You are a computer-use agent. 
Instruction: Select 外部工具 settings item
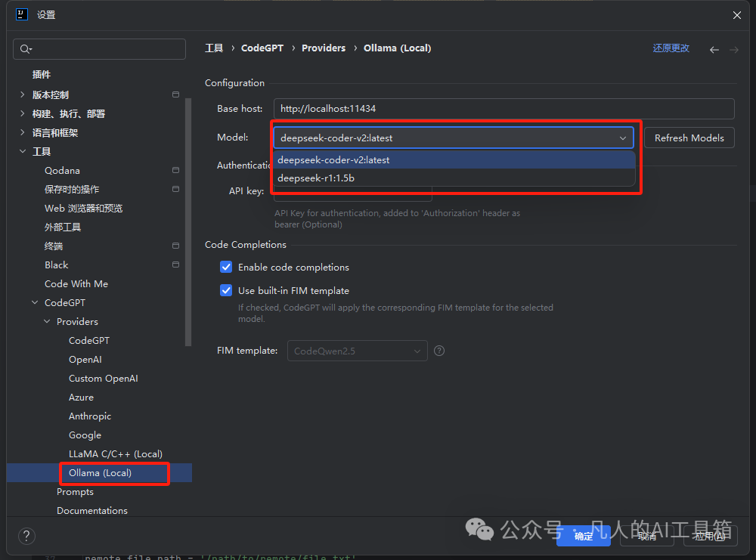pyautogui.click(x=63, y=227)
